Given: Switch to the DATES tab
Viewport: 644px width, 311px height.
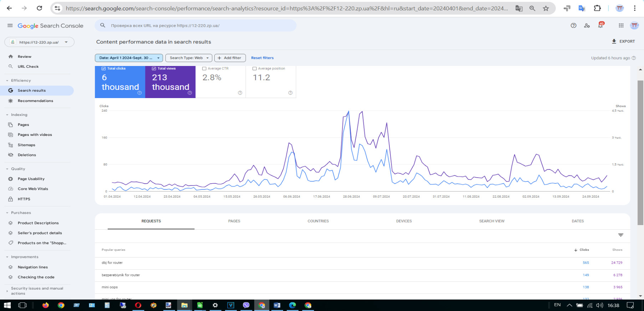Looking at the screenshot, I should click(x=578, y=221).
